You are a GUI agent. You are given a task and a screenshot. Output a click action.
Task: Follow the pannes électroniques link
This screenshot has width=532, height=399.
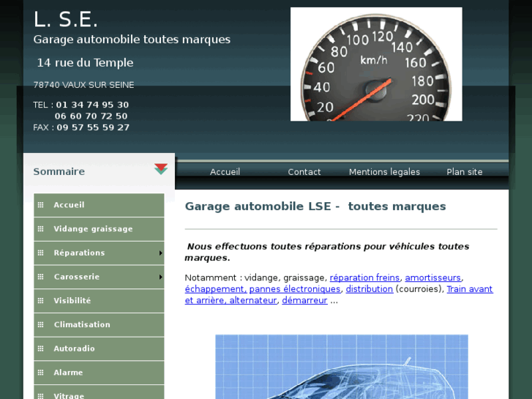pyautogui.click(x=295, y=289)
